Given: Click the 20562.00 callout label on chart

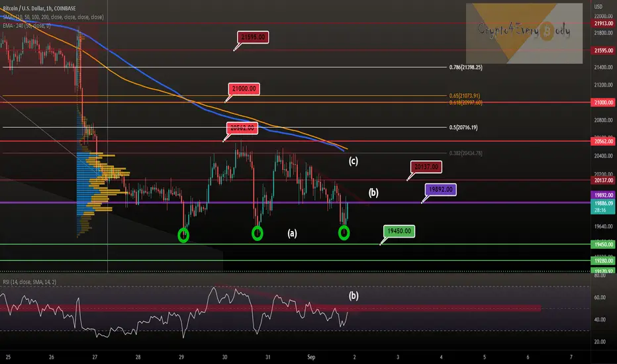Looking at the screenshot, I should tap(242, 128).
